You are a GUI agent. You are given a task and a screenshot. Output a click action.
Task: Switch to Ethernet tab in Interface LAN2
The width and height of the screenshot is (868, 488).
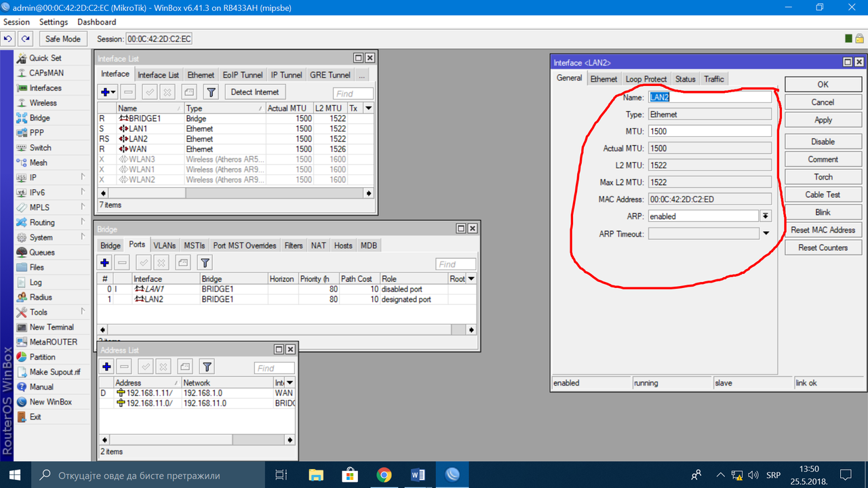(x=604, y=79)
